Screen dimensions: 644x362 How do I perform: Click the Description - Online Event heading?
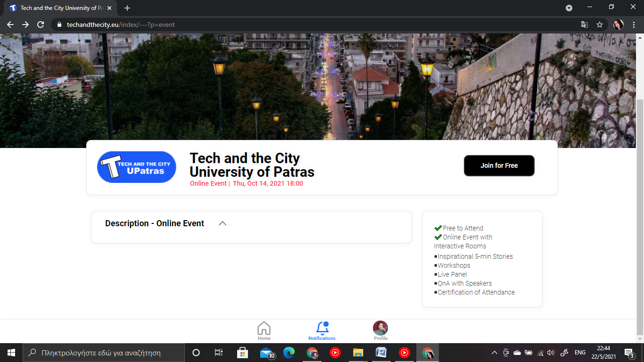[x=155, y=223]
